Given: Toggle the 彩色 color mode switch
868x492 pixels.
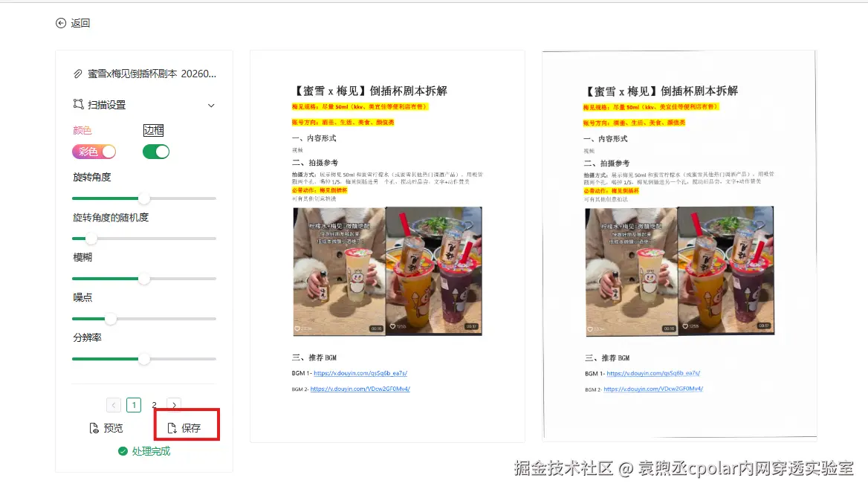Looking at the screenshot, I should click(94, 152).
